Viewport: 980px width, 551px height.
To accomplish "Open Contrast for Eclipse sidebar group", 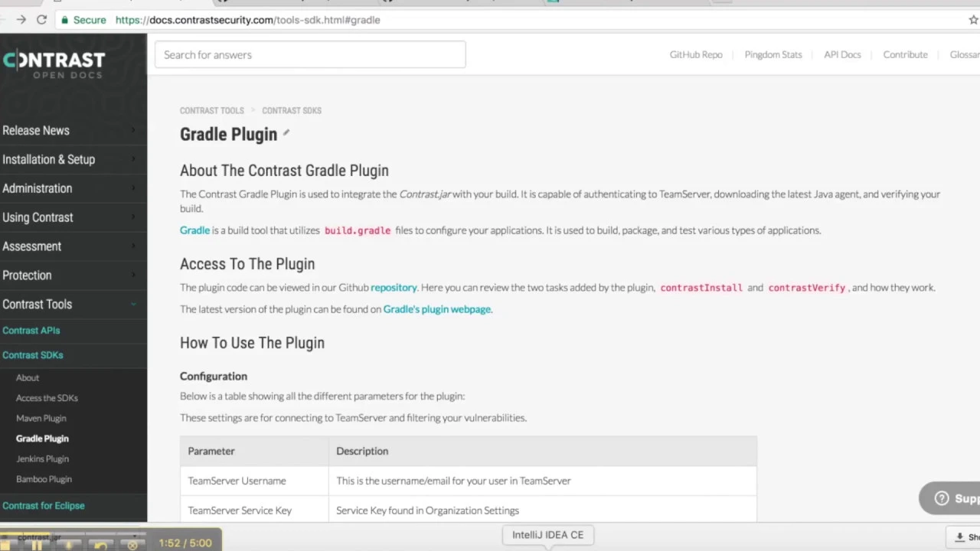I will 44,506.
